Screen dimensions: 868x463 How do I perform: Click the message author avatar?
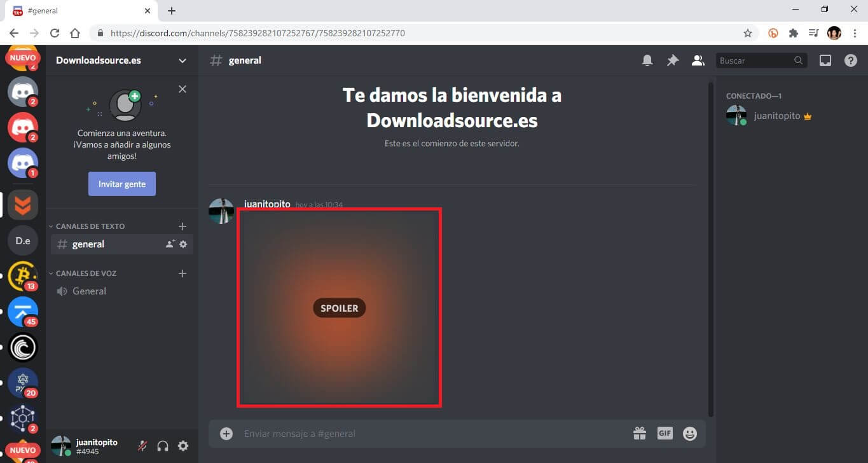[221, 211]
